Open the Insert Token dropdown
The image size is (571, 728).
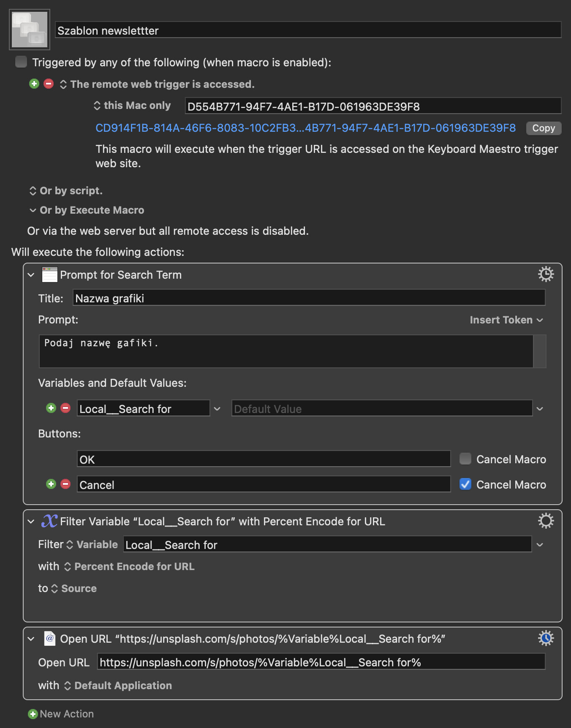(506, 320)
